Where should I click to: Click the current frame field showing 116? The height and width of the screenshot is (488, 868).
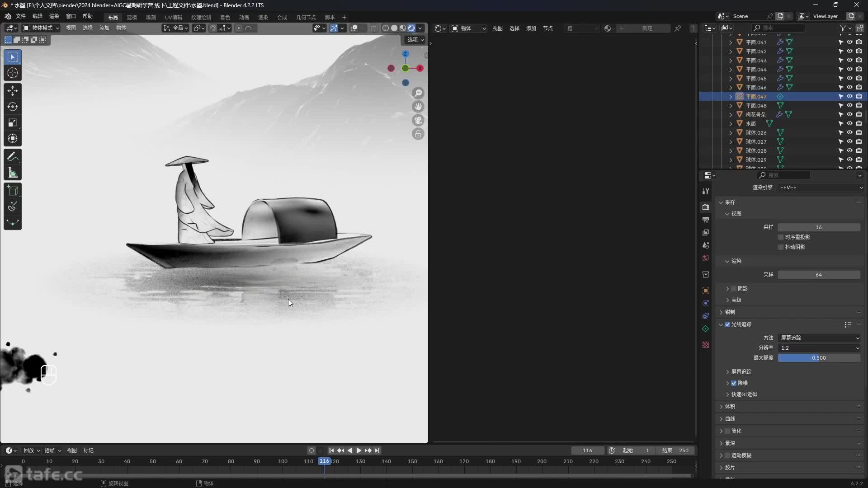588,450
